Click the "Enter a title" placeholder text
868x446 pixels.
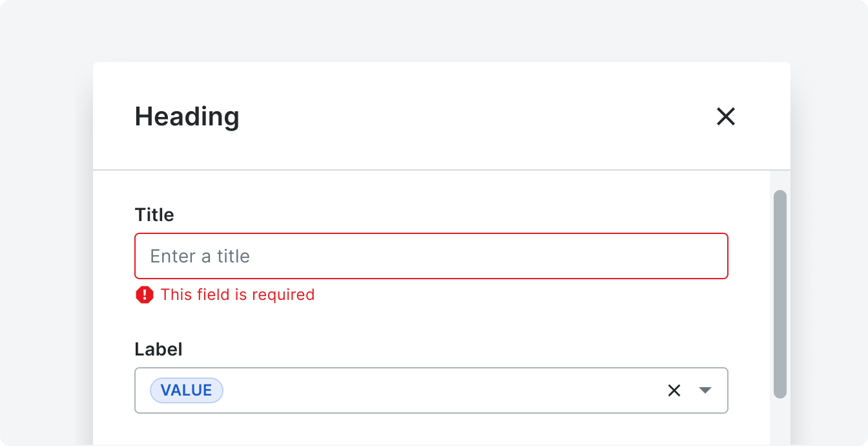point(200,256)
